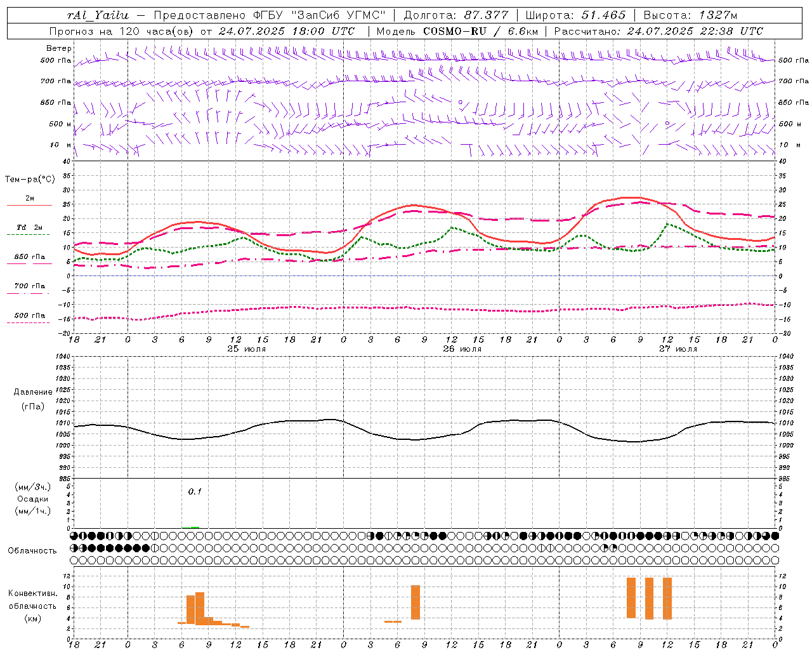Click the (гПа) unit under Давление
This screenshot has width=812, height=650.
point(32,406)
